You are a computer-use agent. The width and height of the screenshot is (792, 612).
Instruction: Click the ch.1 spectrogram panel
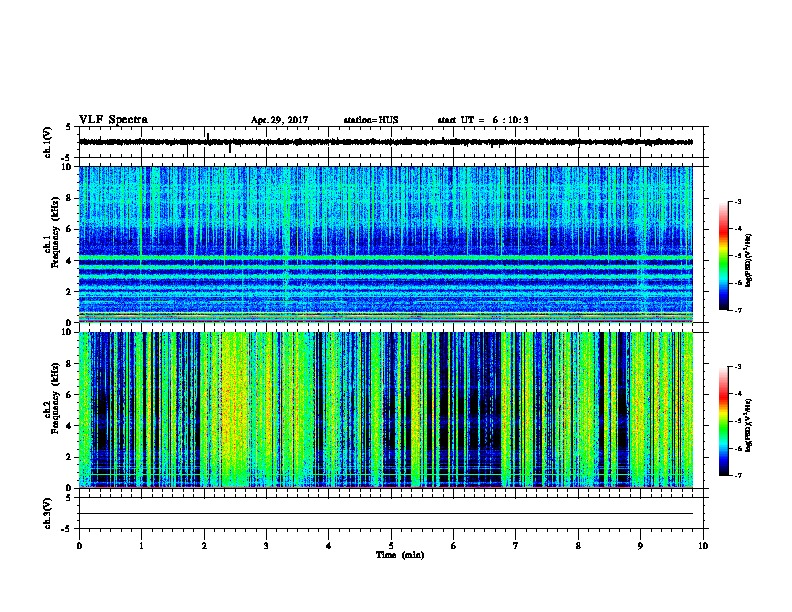(386, 244)
